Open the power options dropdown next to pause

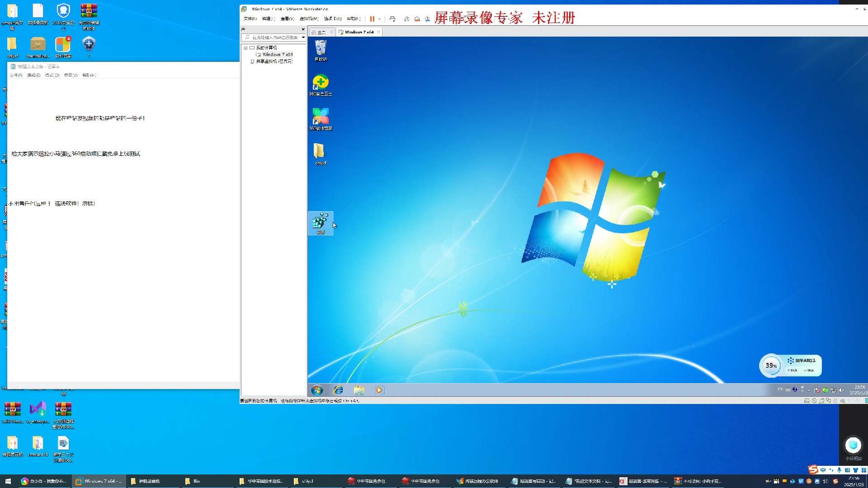379,19
